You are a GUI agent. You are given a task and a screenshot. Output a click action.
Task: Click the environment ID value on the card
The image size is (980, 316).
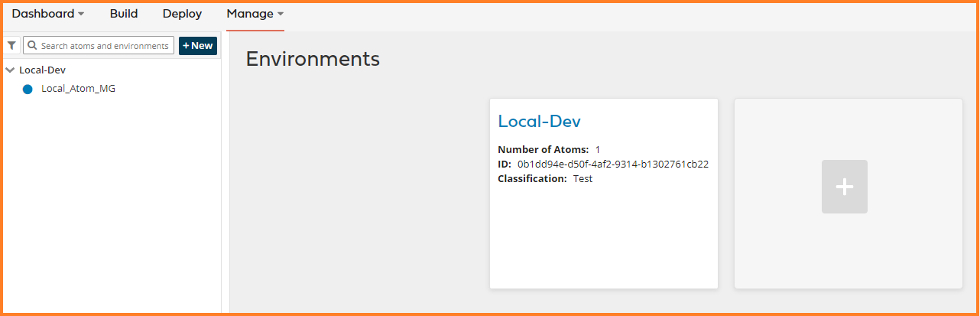613,164
